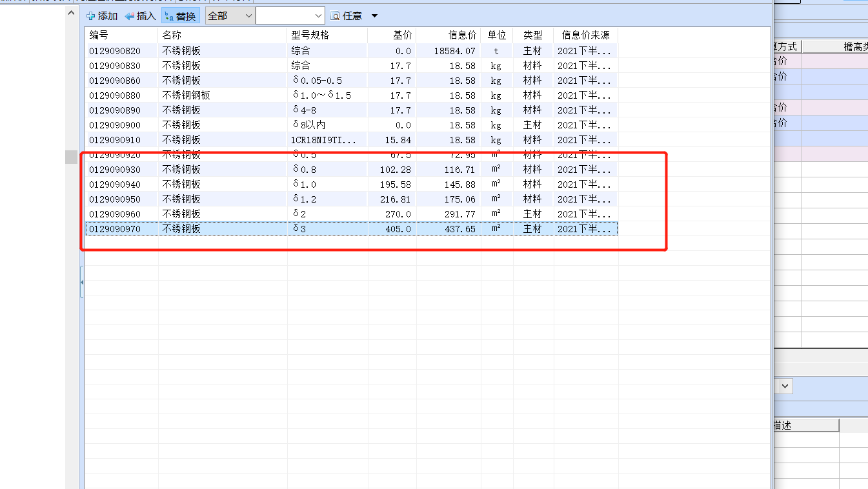Toggle the 替换 (replace) toolbar button
Viewport: 868px width, 489px height.
click(x=180, y=15)
